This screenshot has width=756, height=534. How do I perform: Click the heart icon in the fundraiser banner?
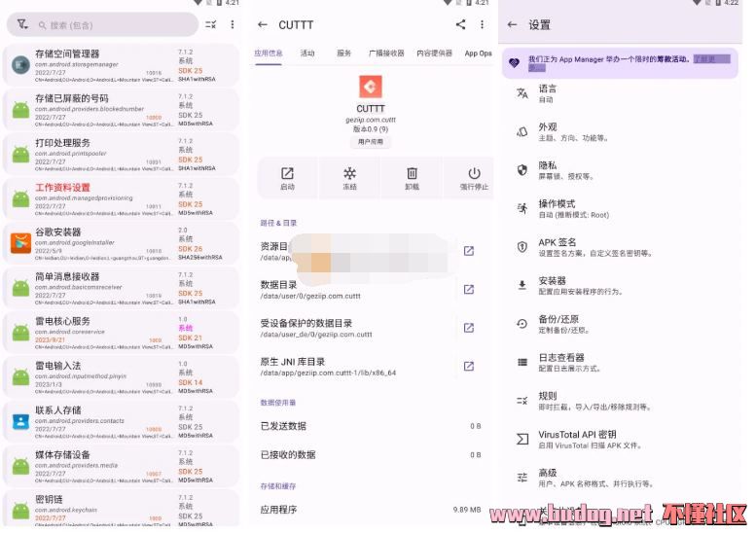pos(514,62)
